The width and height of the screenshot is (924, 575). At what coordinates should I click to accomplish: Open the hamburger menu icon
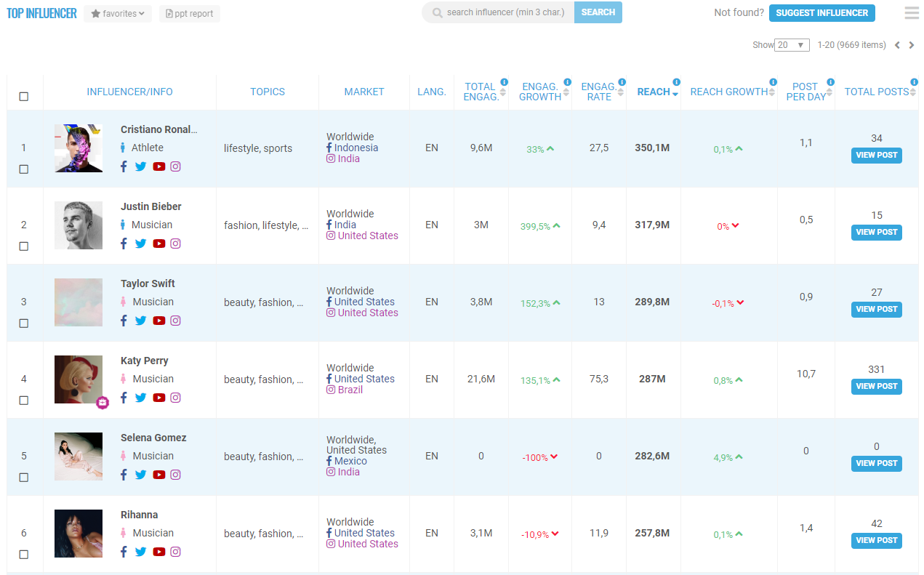tap(912, 13)
